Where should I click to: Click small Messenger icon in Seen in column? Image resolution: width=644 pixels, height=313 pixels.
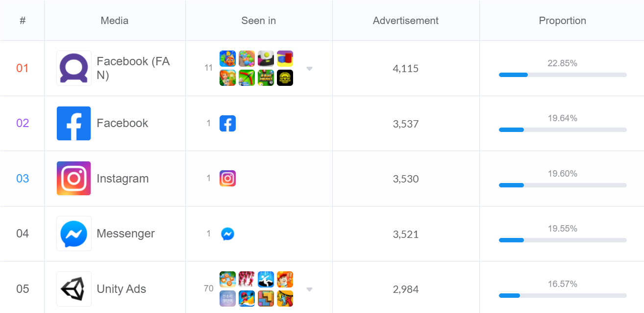pyautogui.click(x=227, y=234)
